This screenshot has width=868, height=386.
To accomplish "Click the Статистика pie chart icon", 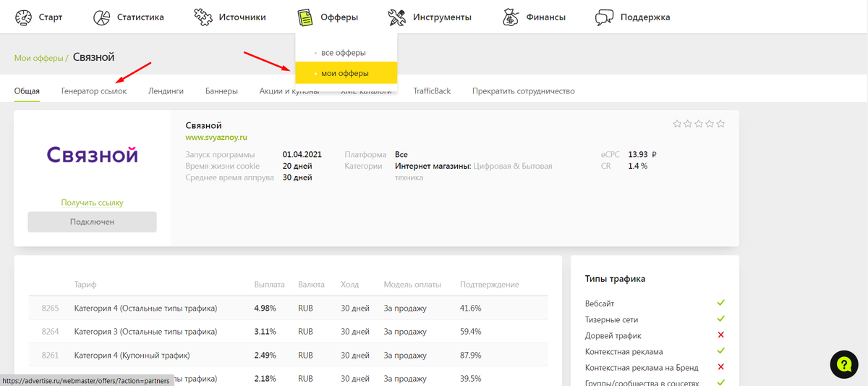I will point(102,17).
